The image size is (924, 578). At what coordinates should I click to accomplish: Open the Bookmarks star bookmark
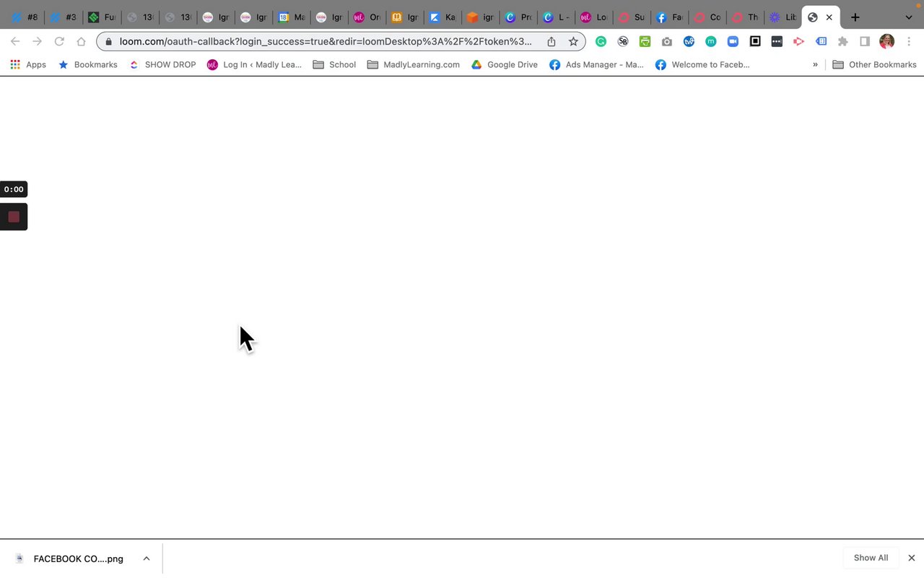click(x=87, y=64)
